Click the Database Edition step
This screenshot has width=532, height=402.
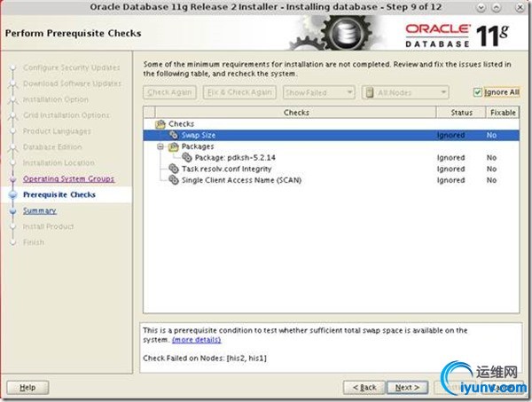tap(52, 147)
